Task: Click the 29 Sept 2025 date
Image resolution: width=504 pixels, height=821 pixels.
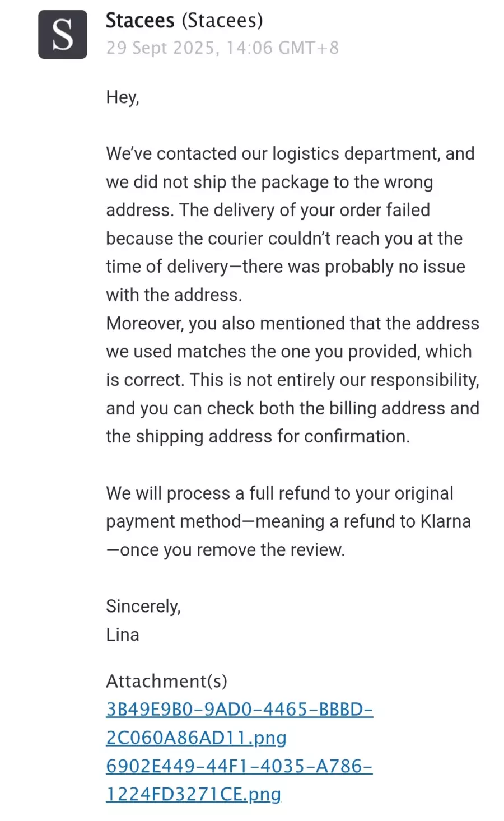Action: point(161,48)
